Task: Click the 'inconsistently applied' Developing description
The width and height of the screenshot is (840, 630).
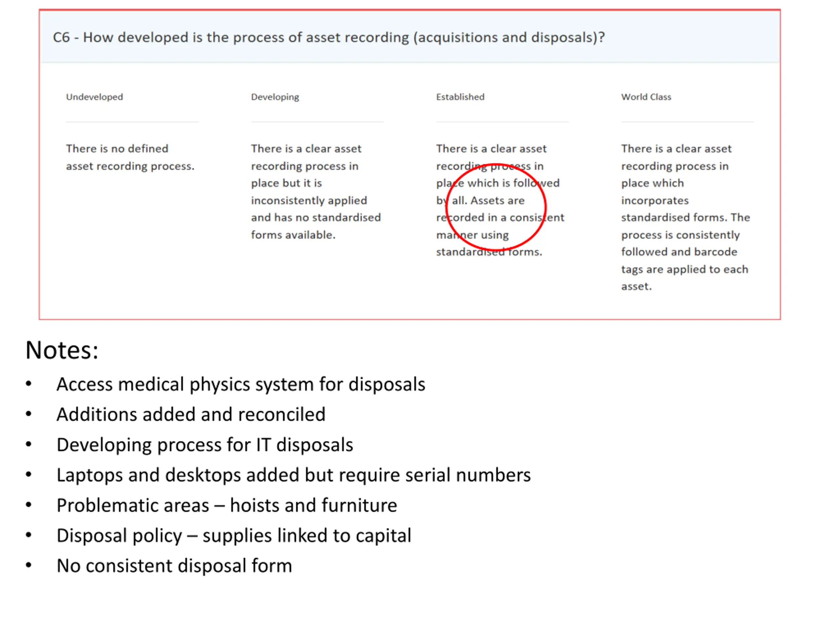Action: 316,192
